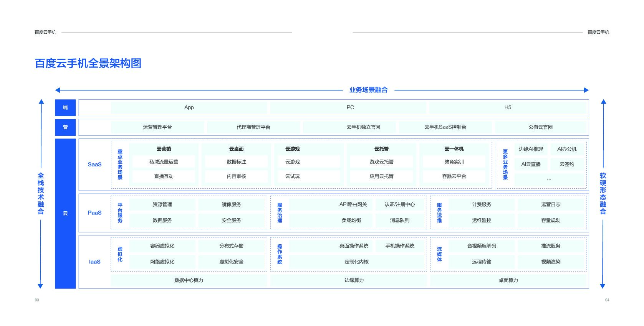Image resolution: width=644 pixels, height=326 pixels.
Task: Select the 直播互动 cell
Action: [164, 176]
